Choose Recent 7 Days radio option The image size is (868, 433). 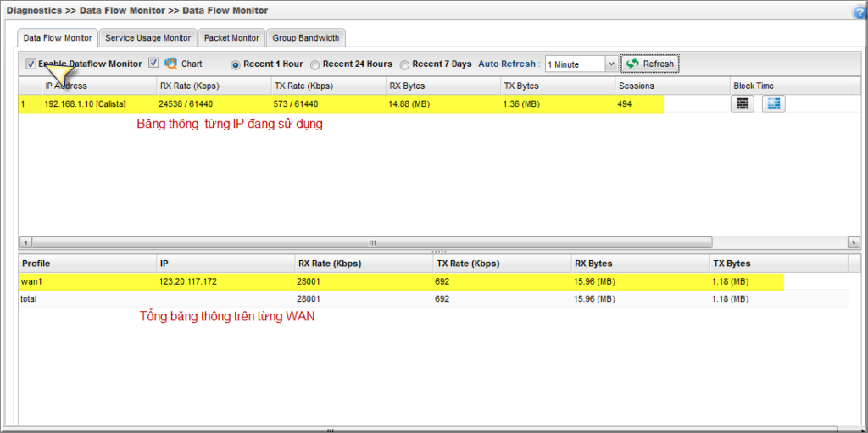click(x=404, y=64)
